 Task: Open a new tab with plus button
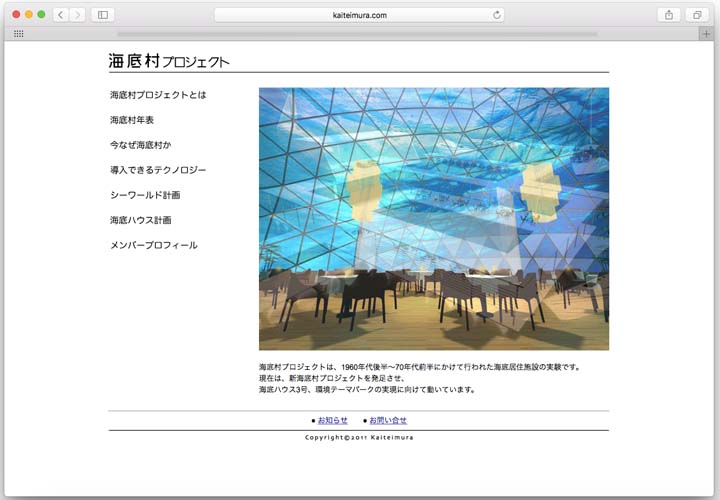706,33
